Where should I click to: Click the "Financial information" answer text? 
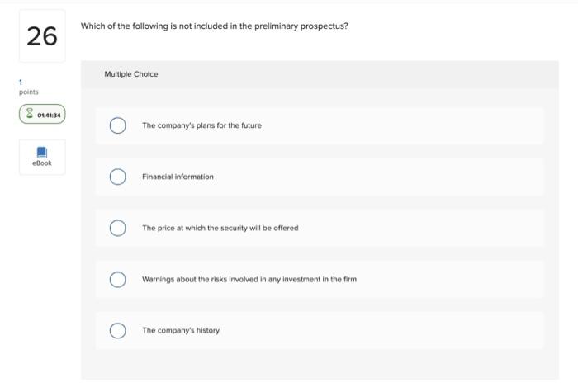pyautogui.click(x=178, y=177)
